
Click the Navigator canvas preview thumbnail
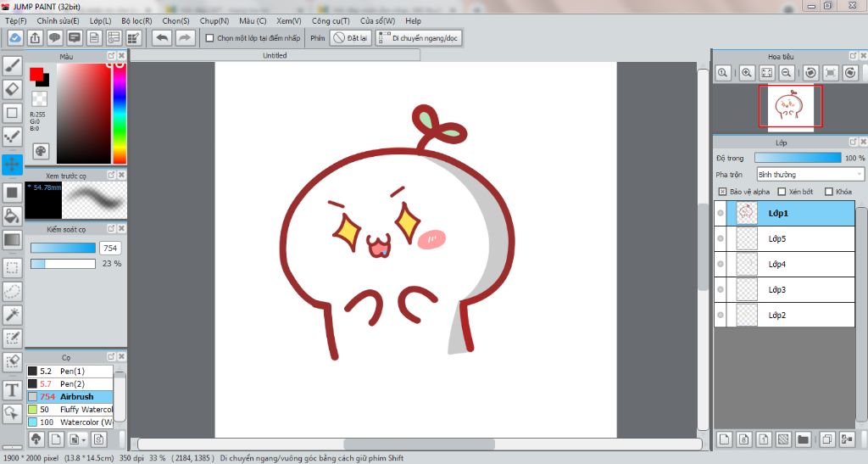791,106
